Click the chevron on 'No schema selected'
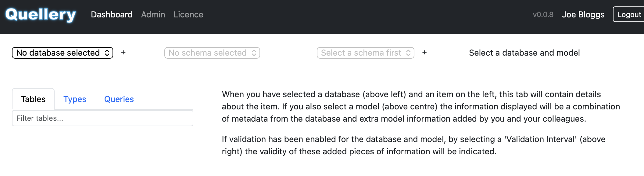 click(x=254, y=53)
